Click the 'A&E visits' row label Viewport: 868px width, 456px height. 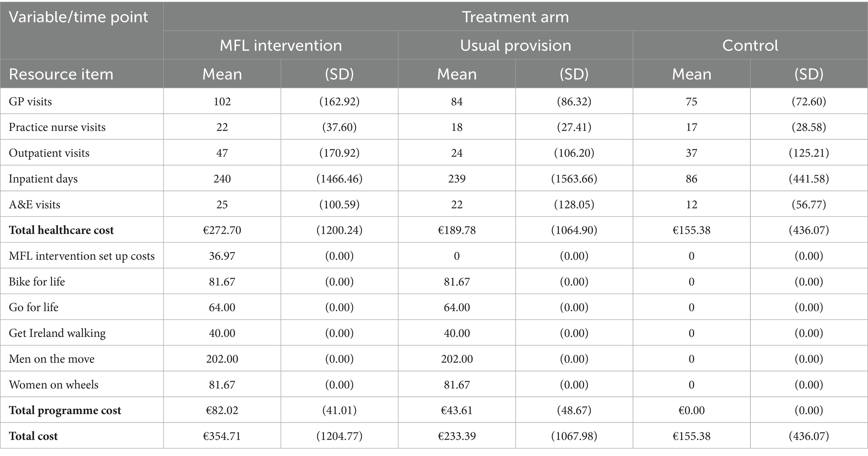(34, 204)
